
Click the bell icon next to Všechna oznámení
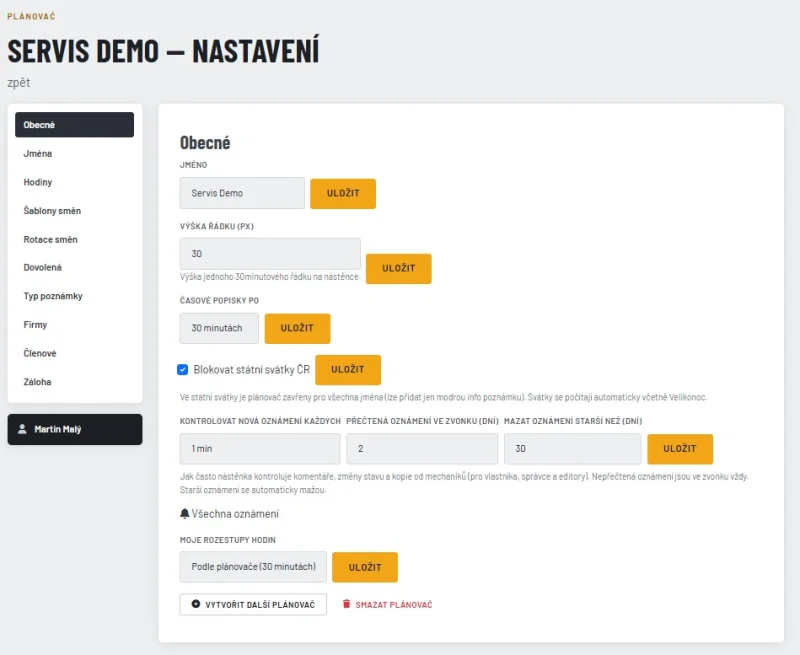click(x=185, y=514)
